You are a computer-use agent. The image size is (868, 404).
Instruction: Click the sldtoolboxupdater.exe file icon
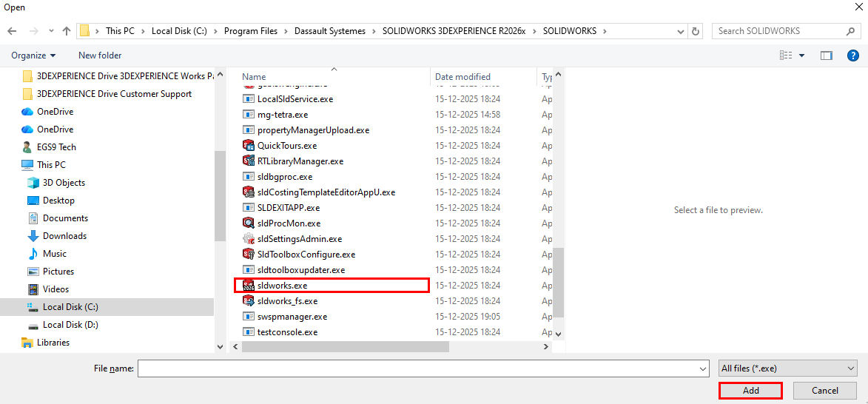(249, 270)
